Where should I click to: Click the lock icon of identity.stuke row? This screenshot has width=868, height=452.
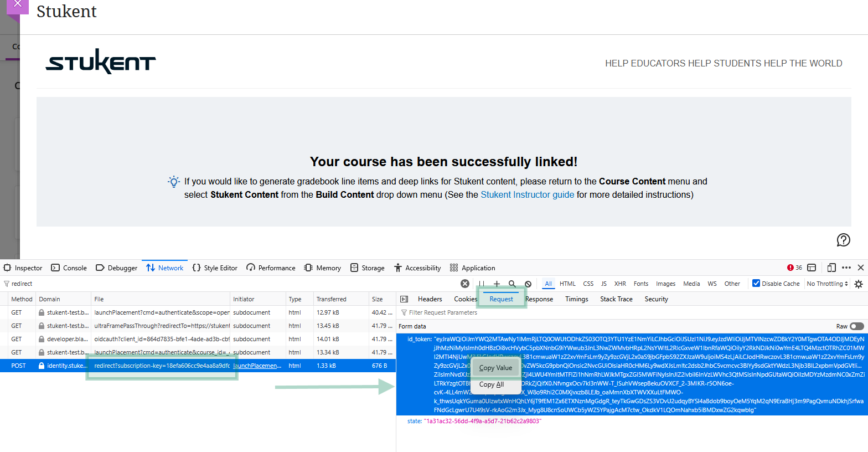(x=42, y=366)
